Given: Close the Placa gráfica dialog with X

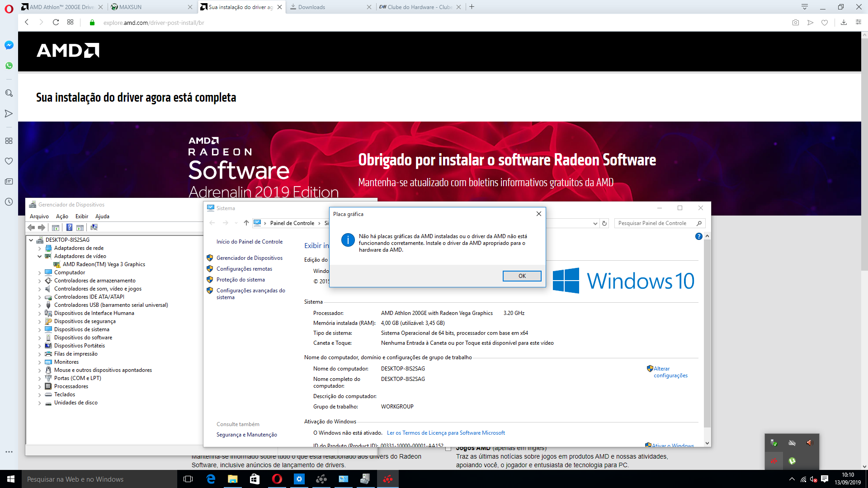Looking at the screenshot, I should pyautogui.click(x=539, y=214).
